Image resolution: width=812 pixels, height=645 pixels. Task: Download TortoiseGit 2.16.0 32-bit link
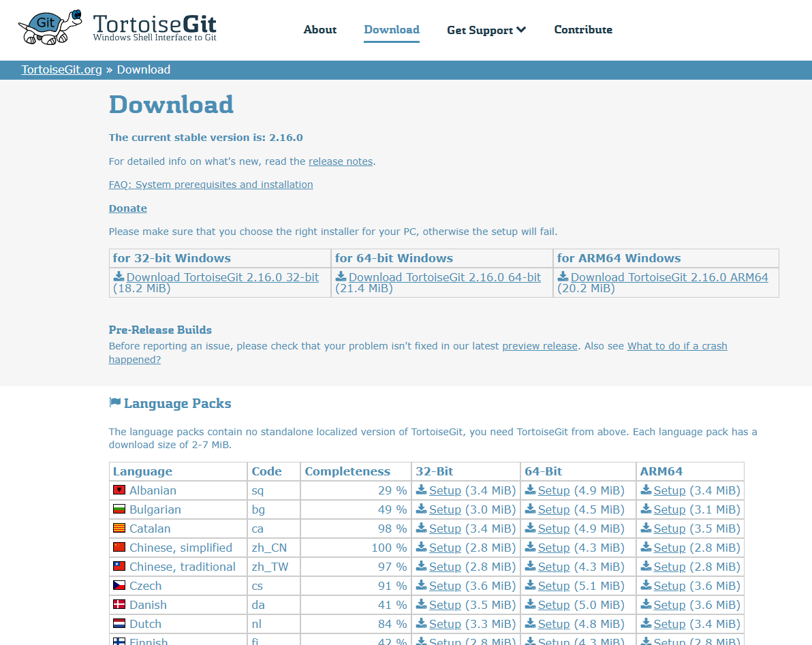[x=223, y=277]
